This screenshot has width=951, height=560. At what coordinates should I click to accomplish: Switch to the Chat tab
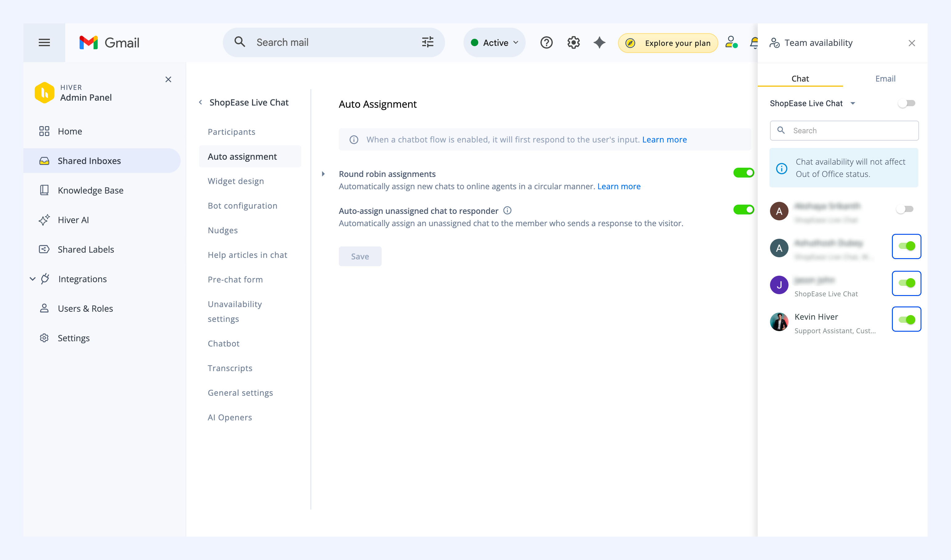[x=800, y=78]
